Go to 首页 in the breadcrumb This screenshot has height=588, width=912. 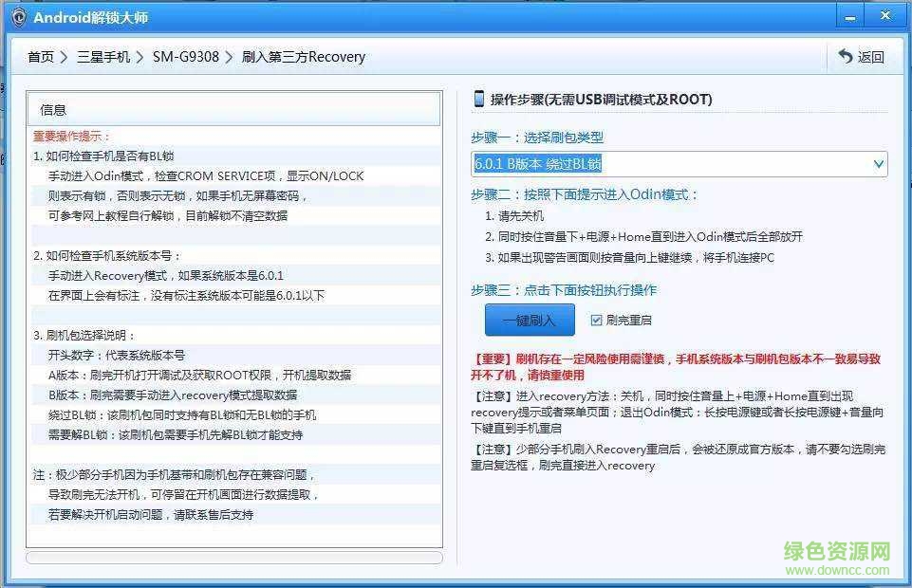41,58
